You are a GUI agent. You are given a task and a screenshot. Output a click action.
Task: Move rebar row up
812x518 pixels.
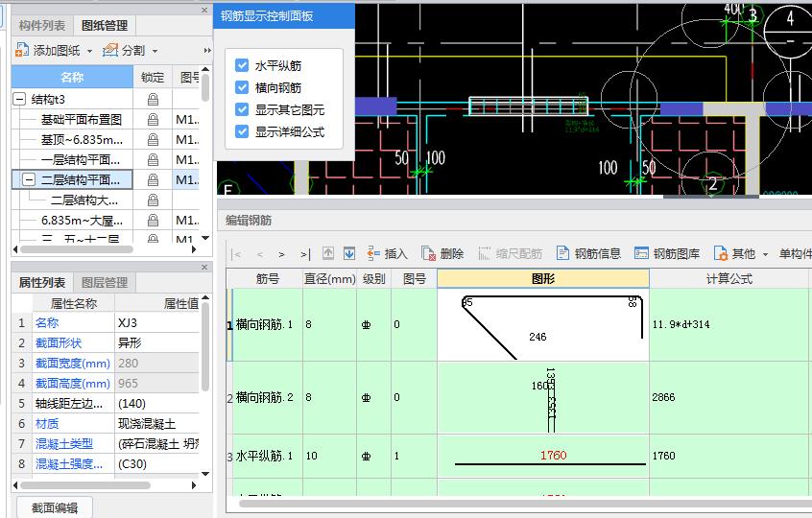[x=328, y=253]
